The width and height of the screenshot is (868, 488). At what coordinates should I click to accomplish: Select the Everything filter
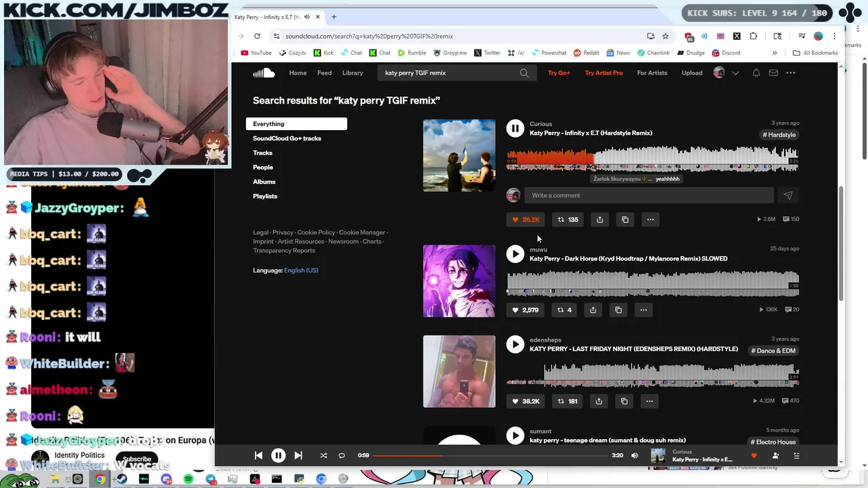click(296, 124)
